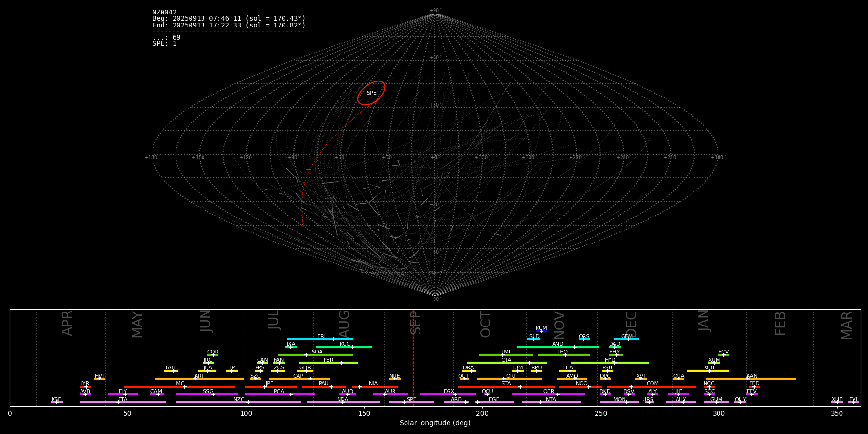
Task: Select the SPE label inside the red ellipse
Action: [x=371, y=93]
